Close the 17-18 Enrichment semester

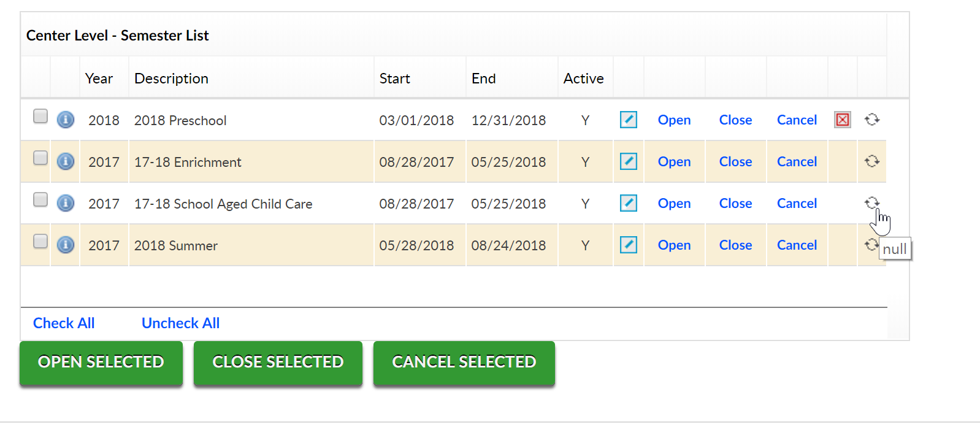tap(735, 162)
